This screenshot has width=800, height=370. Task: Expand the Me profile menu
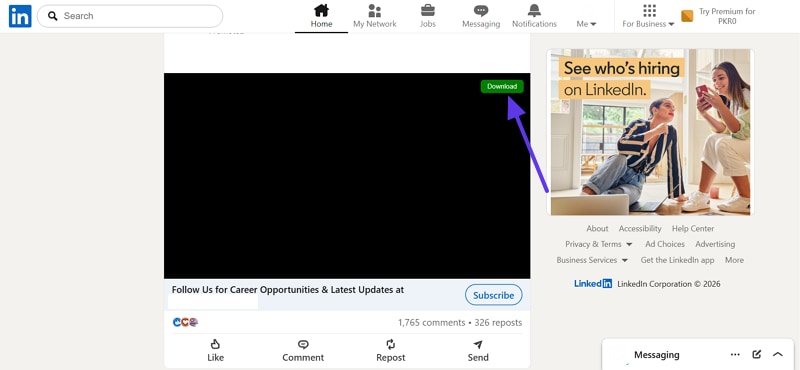(x=586, y=23)
